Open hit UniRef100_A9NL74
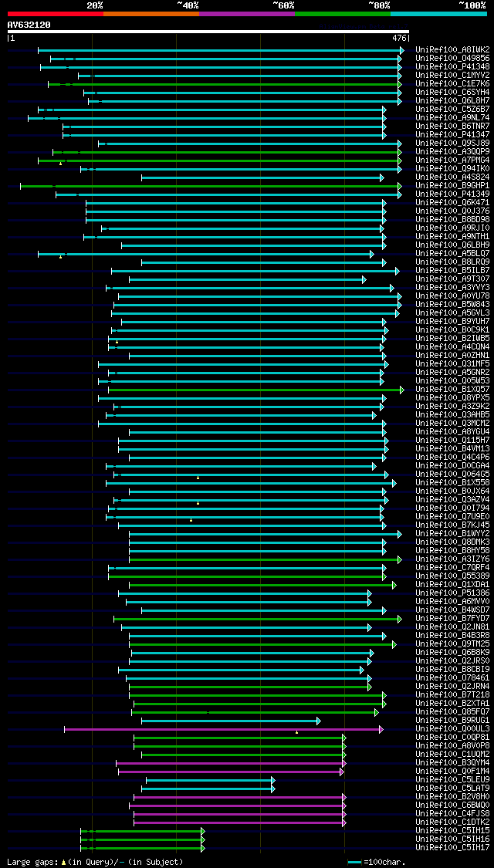Image resolution: width=494 pixels, height=868 pixels. coord(452,118)
